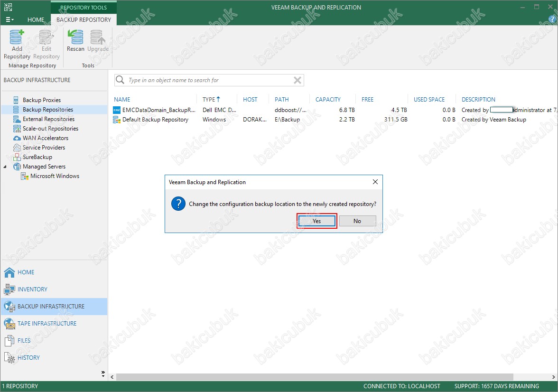This screenshot has width=558, height=392.
Task: Click the Backup Proxies icon
Action: pos(16,100)
